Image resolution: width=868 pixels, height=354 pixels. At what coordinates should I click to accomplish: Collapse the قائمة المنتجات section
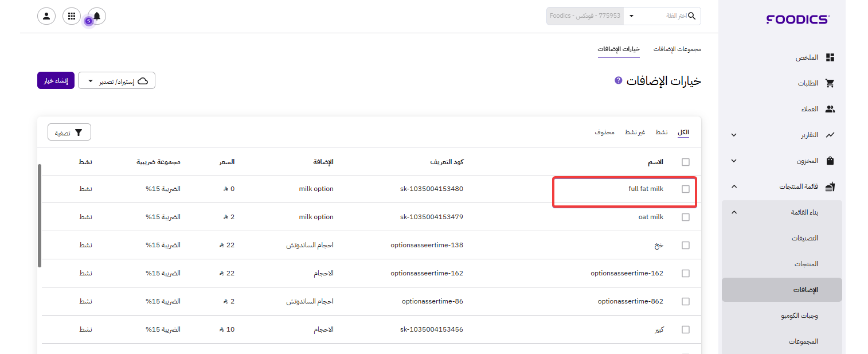[734, 187]
